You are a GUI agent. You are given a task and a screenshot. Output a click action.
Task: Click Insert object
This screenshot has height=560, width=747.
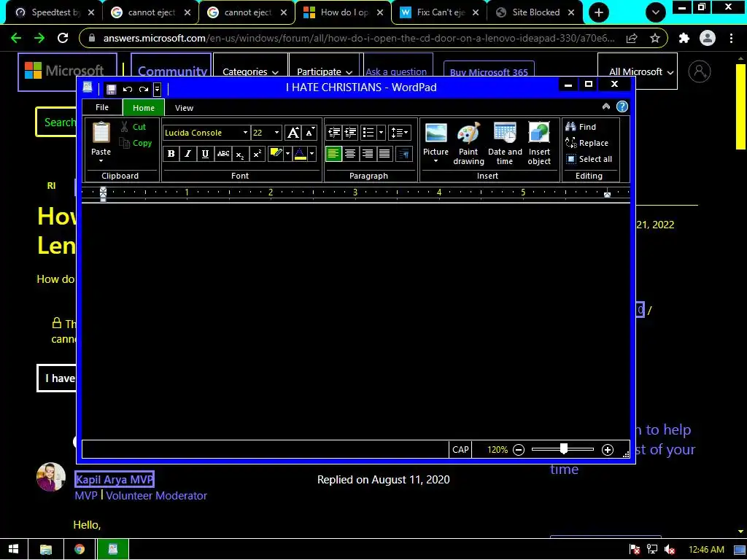pyautogui.click(x=539, y=143)
